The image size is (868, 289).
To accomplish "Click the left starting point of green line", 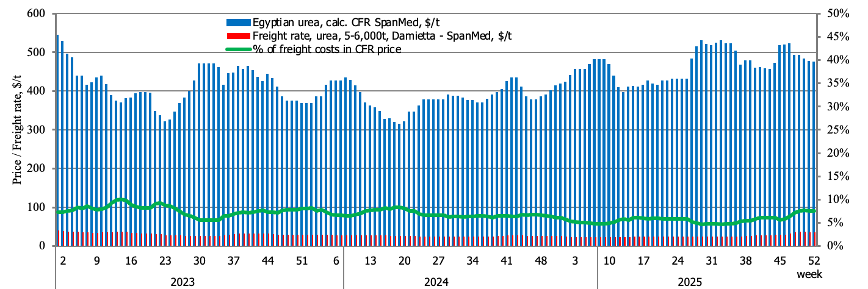I will (58, 212).
